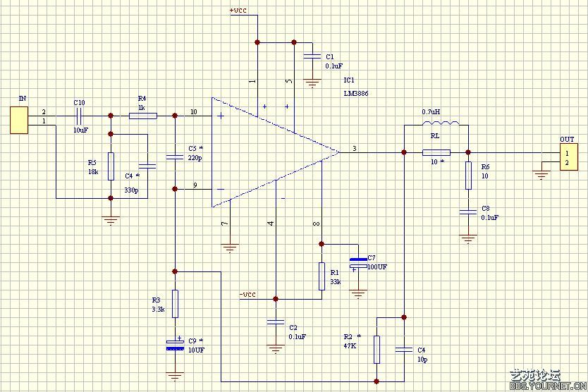Click the 47K value of R2
The image size is (588, 392).
[x=350, y=346]
